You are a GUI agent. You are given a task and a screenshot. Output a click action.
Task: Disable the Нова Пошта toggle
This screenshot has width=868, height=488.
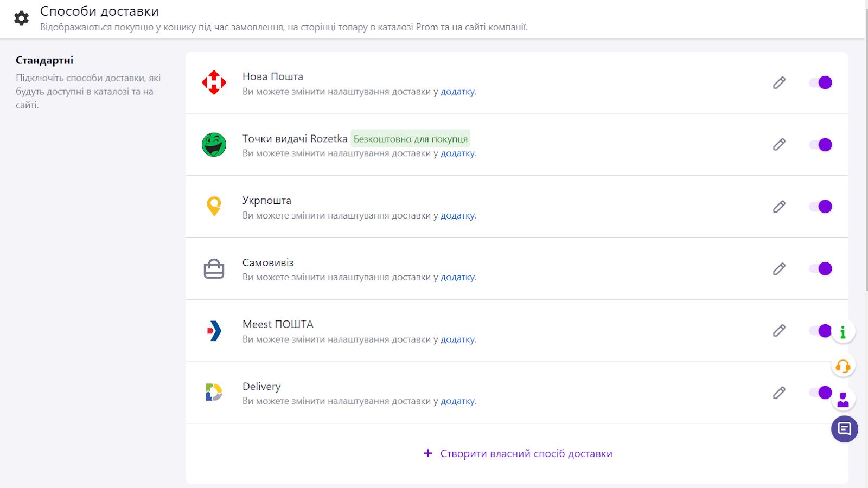820,82
